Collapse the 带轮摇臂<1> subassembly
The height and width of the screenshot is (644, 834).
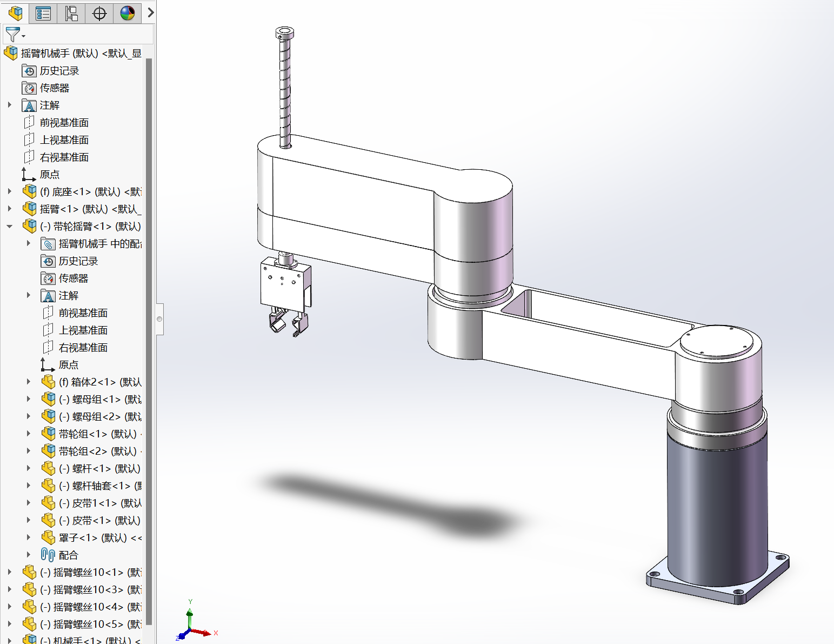coord(10,227)
